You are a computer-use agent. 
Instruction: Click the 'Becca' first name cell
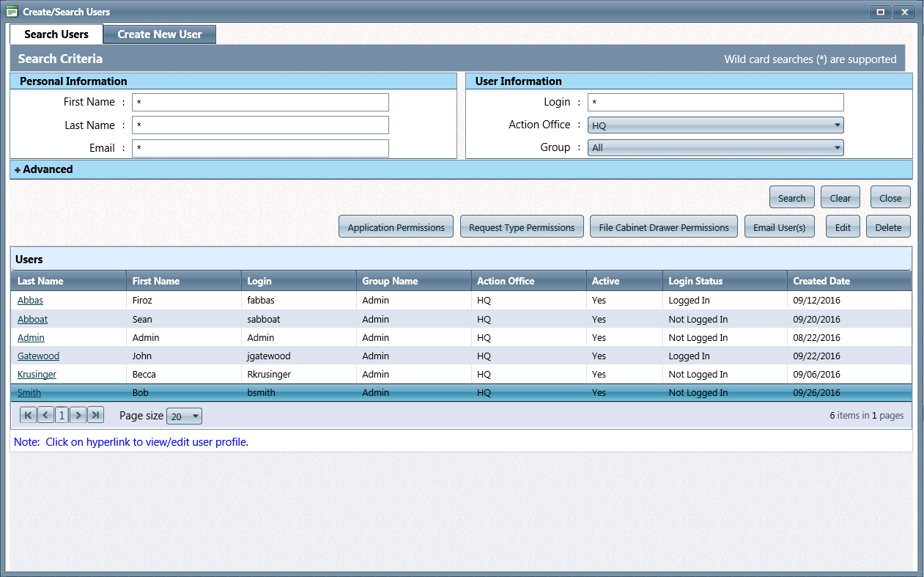pos(184,375)
